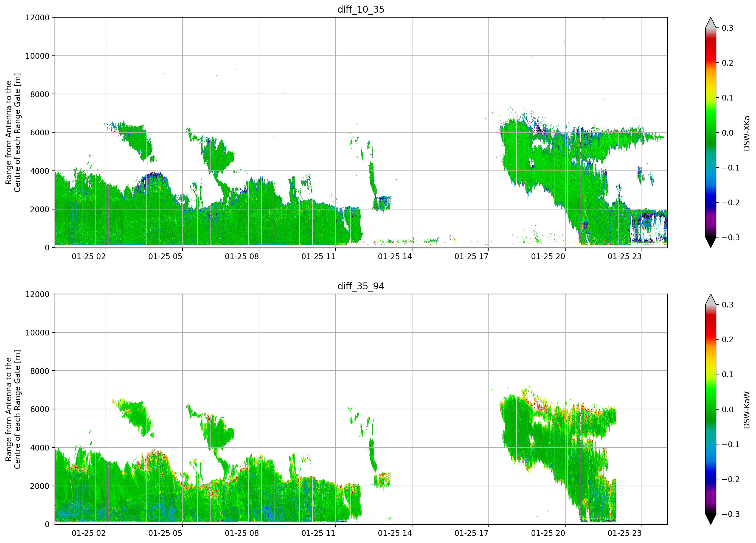The width and height of the screenshot is (756, 543).
Task: Click the −0.2 tick on DSW-KaW colorbar
Action: 731,479
